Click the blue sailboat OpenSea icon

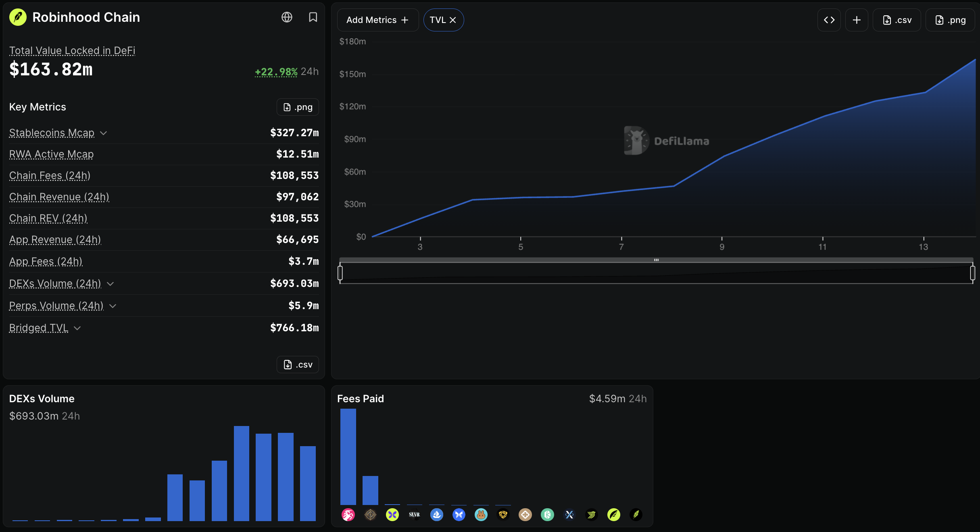[437, 515]
